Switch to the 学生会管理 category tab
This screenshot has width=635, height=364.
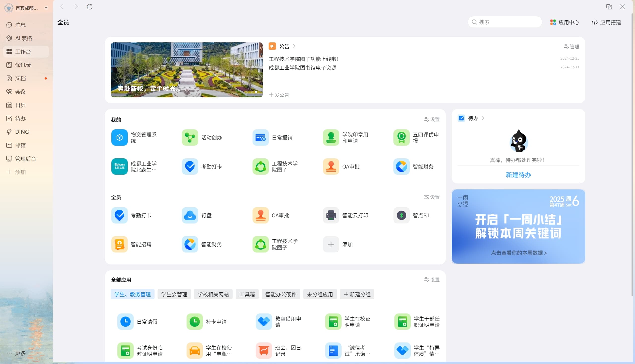point(174,294)
